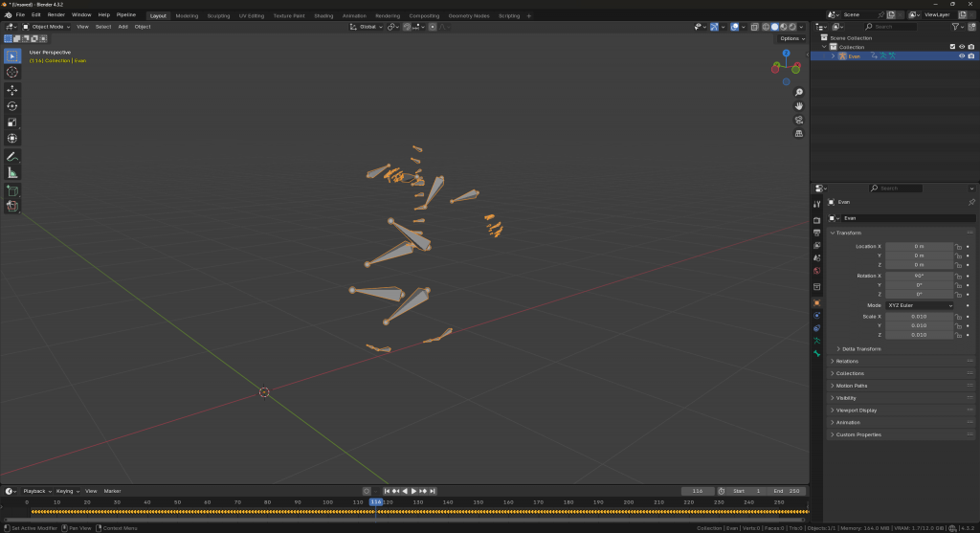Click the Scale Z value field
This screenshot has height=533, width=980.
tap(919, 335)
